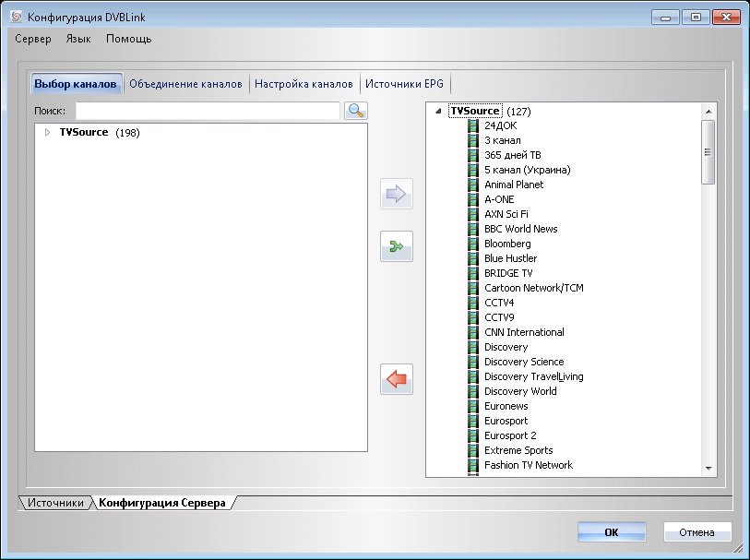Viewport: 750px width, 560px height.
Task: Open the Помощь menu
Action: [x=128, y=39]
